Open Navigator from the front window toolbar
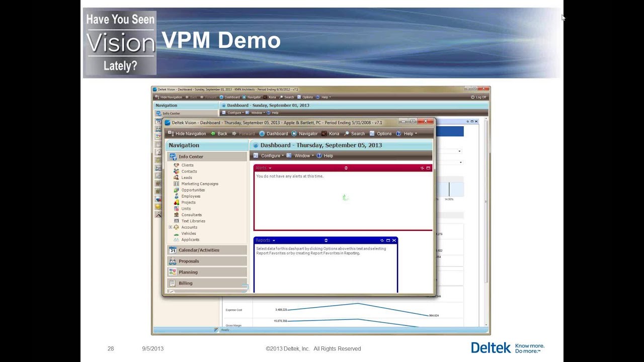Image resolution: width=644 pixels, height=362 pixels. (304, 134)
